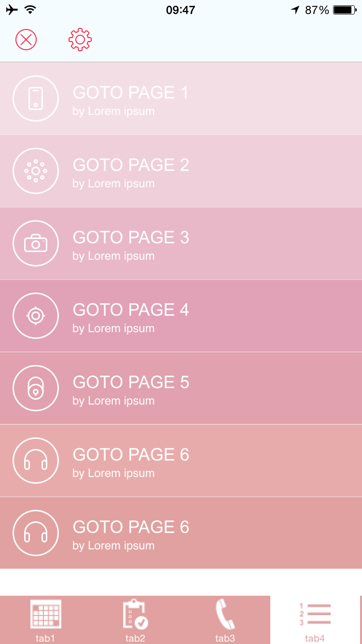Go to tab3 with phone handset
The width and height of the screenshot is (362, 644).
coord(225,620)
